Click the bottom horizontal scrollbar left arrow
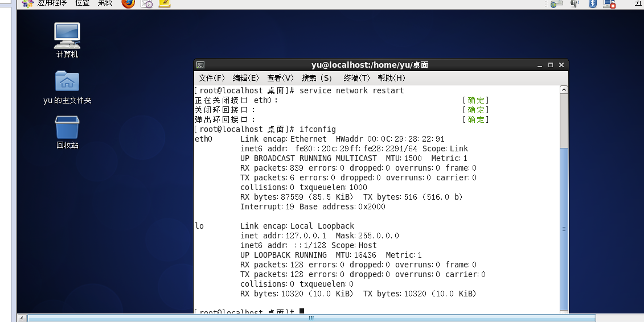Screen dimensions: 644x322 (22, 318)
